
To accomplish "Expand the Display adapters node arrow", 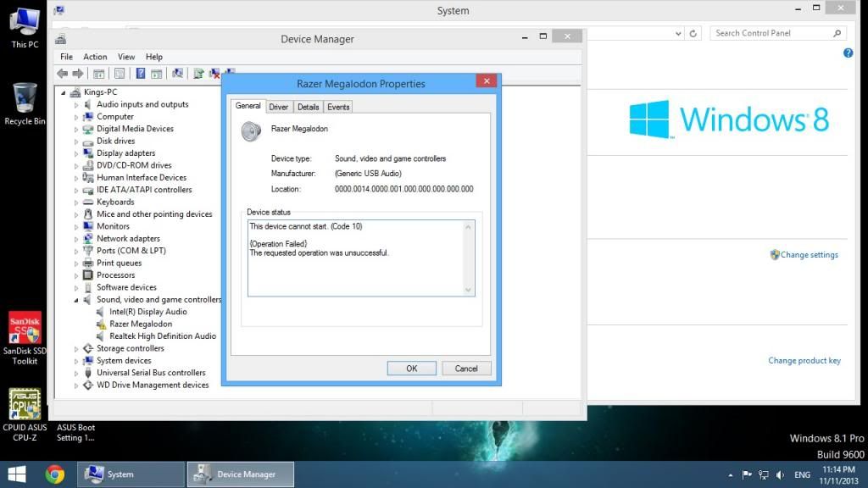I will click(x=76, y=153).
